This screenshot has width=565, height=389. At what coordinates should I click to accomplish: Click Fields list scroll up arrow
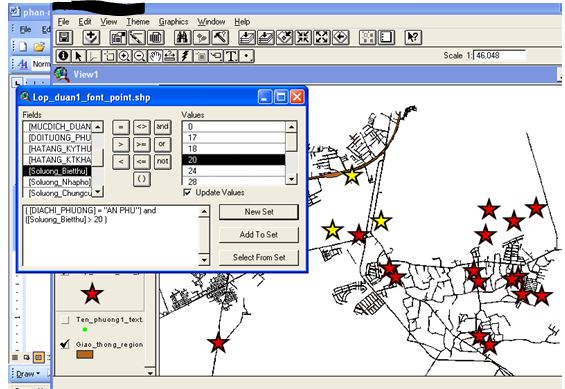(98, 127)
